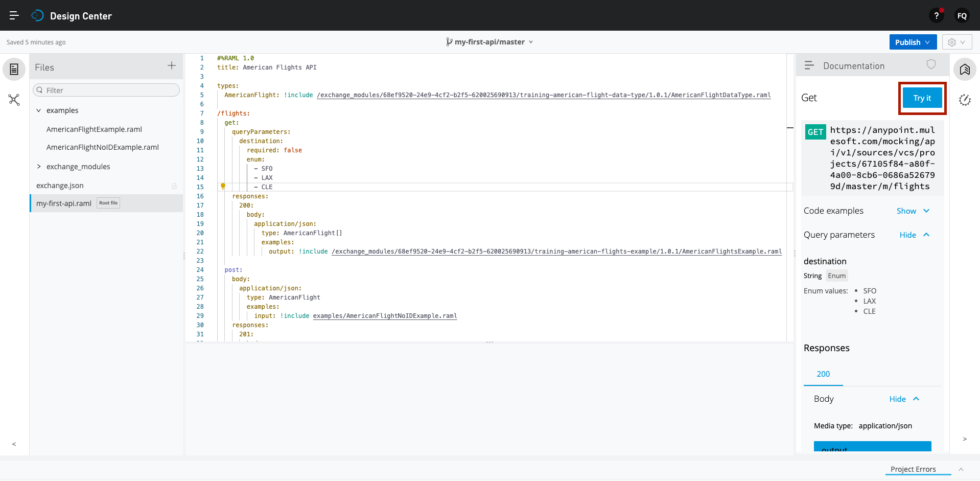Viewport: 980px width, 481px height.
Task: Click the lightbulb hint on line 15
Action: [x=223, y=187]
